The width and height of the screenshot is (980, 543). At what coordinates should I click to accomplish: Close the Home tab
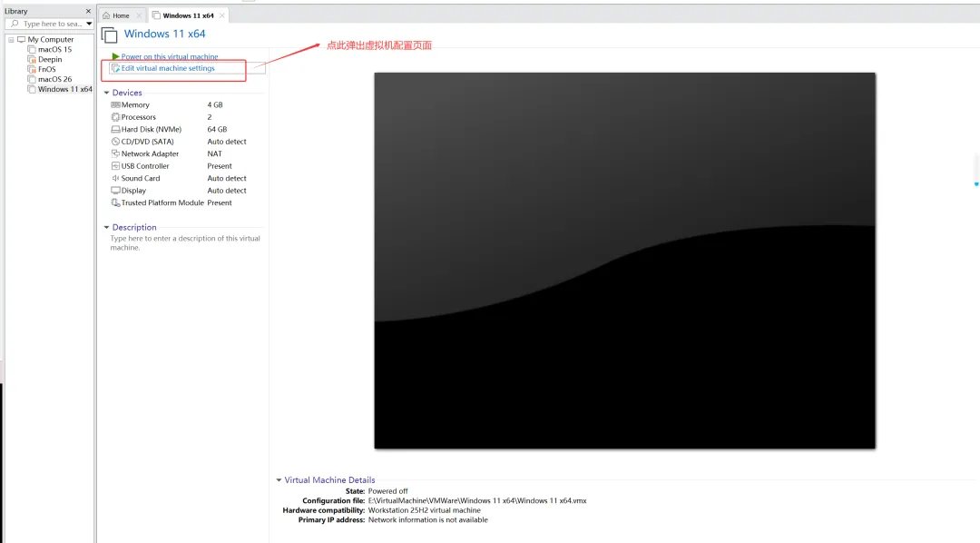pyautogui.click(x=139, y=15)
